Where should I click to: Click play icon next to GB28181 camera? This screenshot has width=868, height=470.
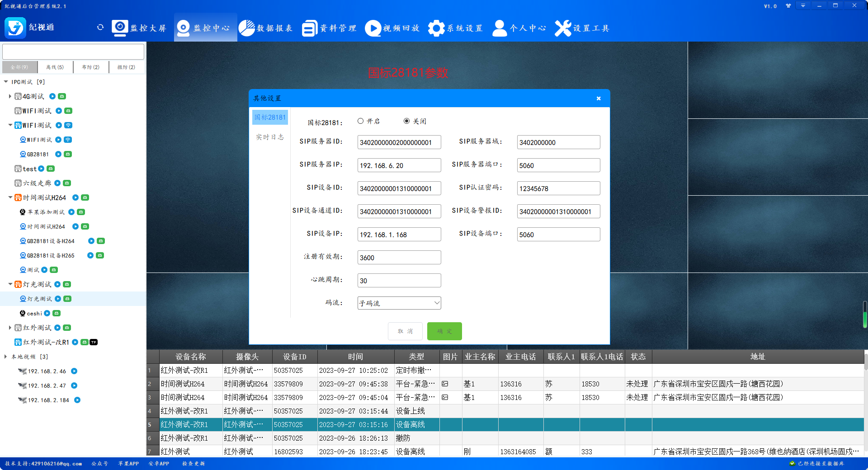pos(58,154)
